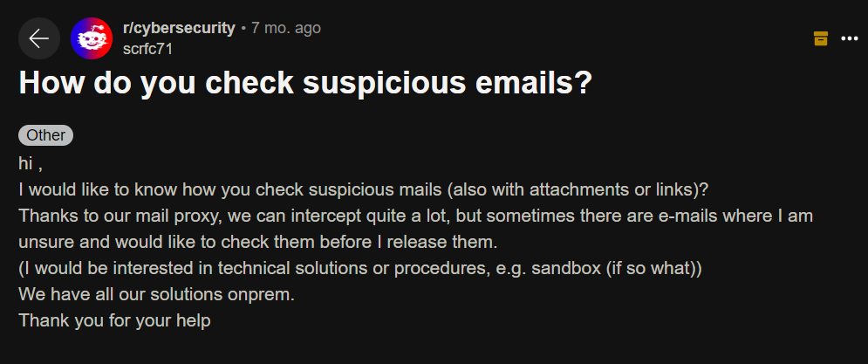The width and height of the screenshot is (868, 364).
Task: Click the yellow archived post icon
Action: [x=820, y=38]
